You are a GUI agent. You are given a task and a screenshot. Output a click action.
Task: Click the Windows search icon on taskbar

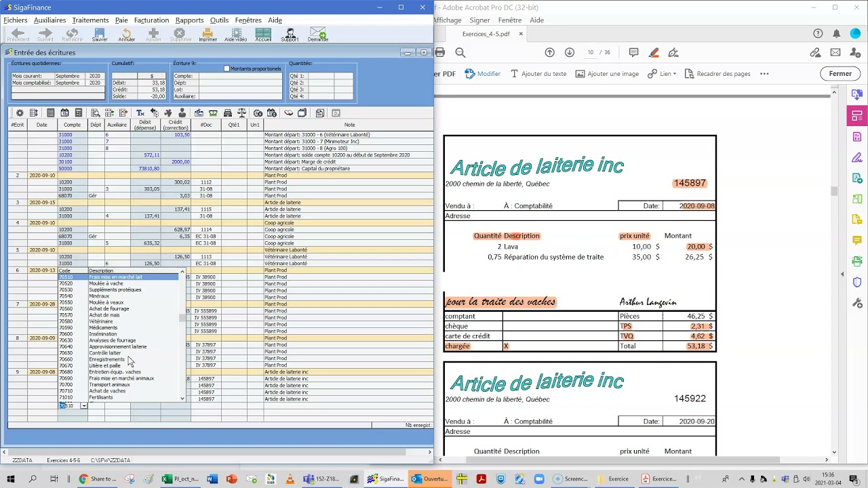click(33, 479)
